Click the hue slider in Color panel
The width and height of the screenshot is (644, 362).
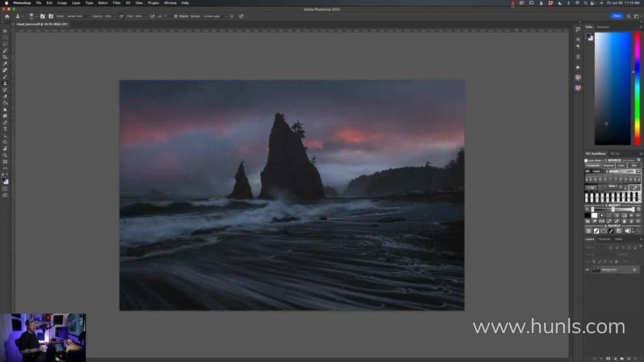[x=637, y=88]
